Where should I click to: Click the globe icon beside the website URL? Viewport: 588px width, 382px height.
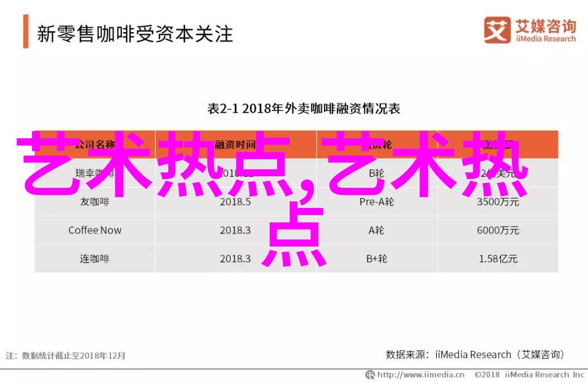pos(370,374)
